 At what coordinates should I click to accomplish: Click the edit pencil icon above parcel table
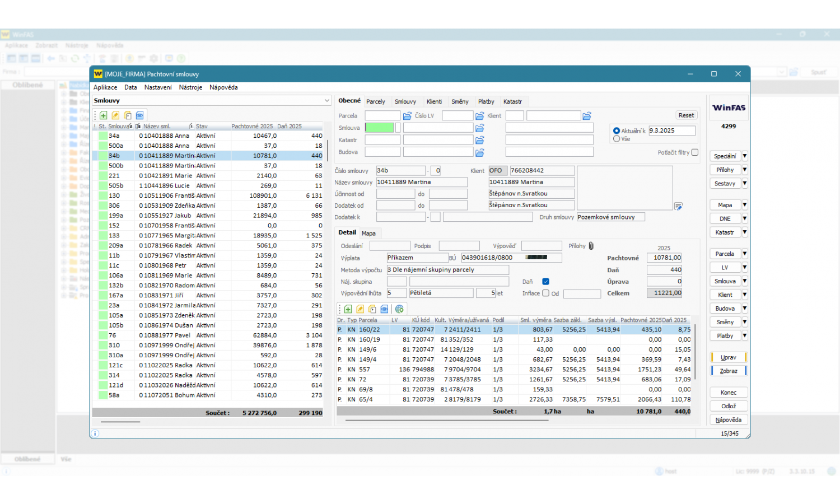tap(360, 309)
